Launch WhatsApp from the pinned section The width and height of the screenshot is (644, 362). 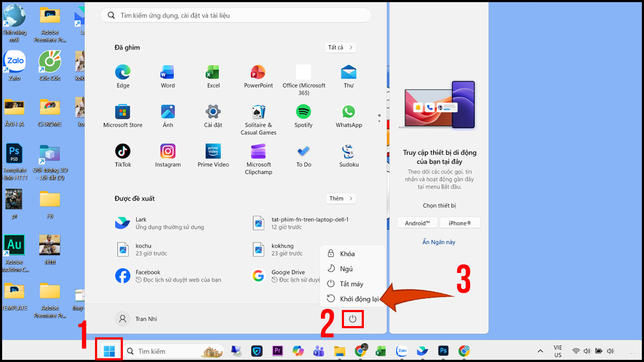point(349,112)
